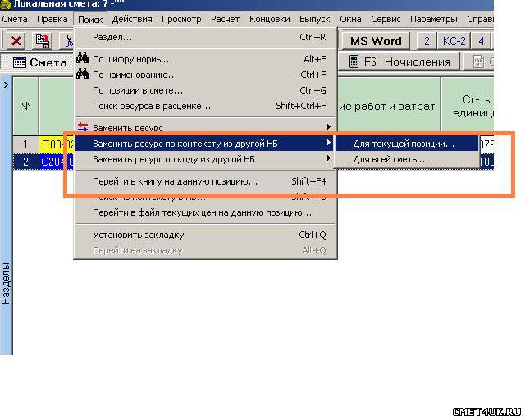525x420 pixels.
Task: Choose По шифру нормы... entry
Action: [205, 59]
